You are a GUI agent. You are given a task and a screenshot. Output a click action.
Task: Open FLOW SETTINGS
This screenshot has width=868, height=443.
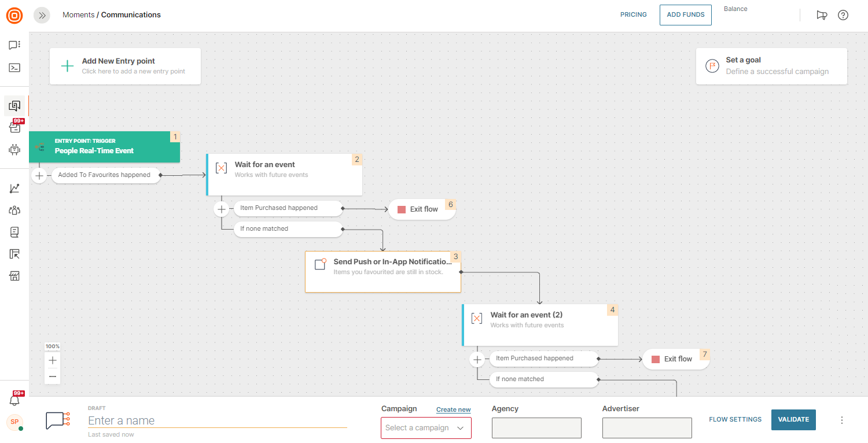click(x=735, y=420)
